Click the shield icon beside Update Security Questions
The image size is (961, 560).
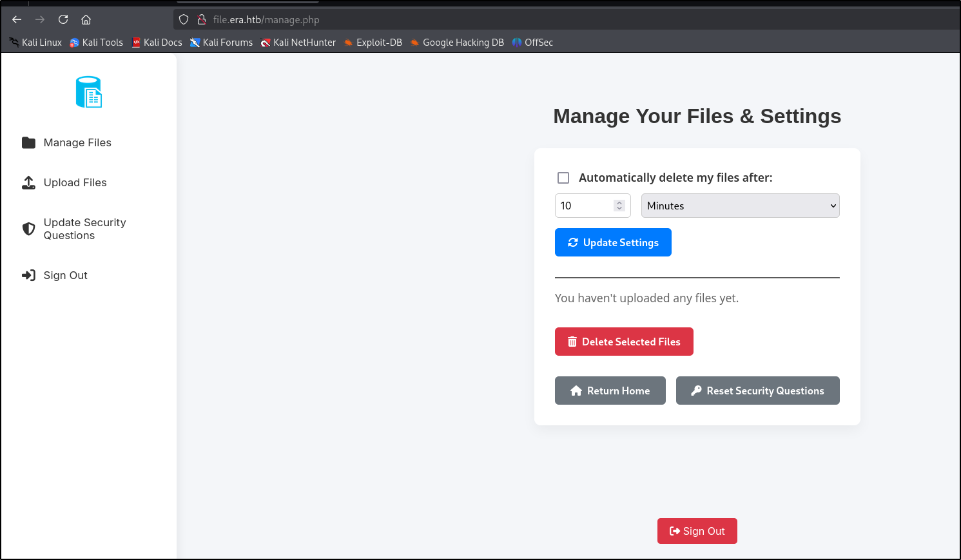tap(28, 229)
